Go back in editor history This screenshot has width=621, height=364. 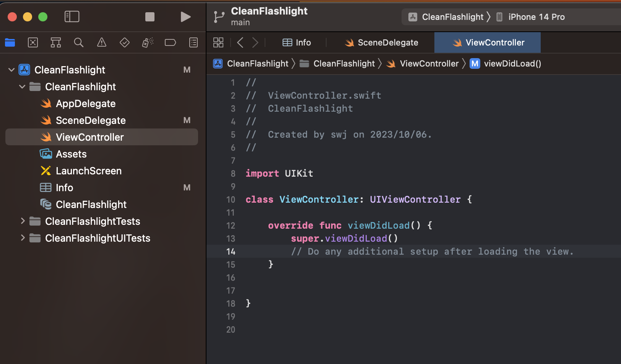pyautogui.click(x=240, y=42)
